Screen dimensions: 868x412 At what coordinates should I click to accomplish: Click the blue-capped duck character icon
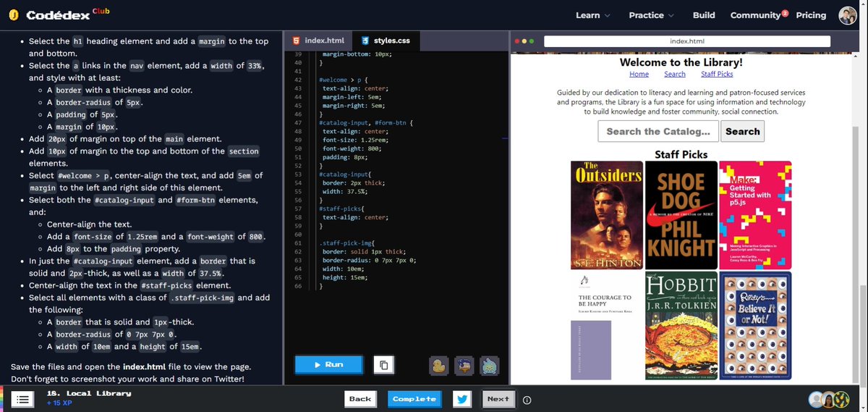point(463,366)
